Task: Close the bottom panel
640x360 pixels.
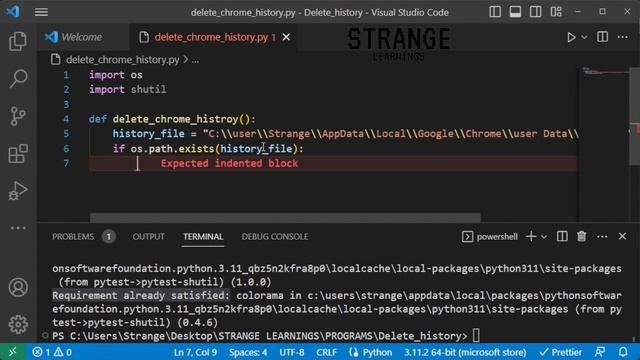Action: (x=622, y=236)
